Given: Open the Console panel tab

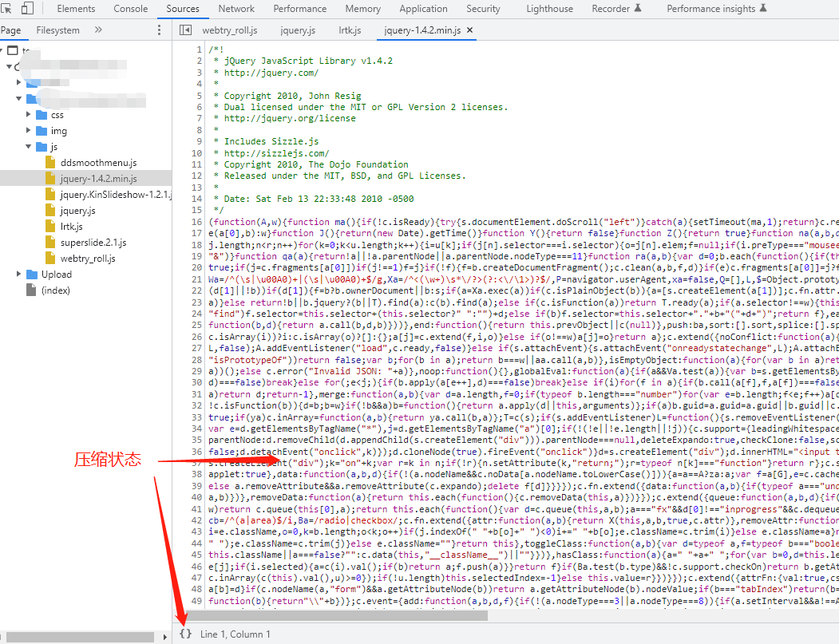Looking at the screenshot, I should coord(130,9).
